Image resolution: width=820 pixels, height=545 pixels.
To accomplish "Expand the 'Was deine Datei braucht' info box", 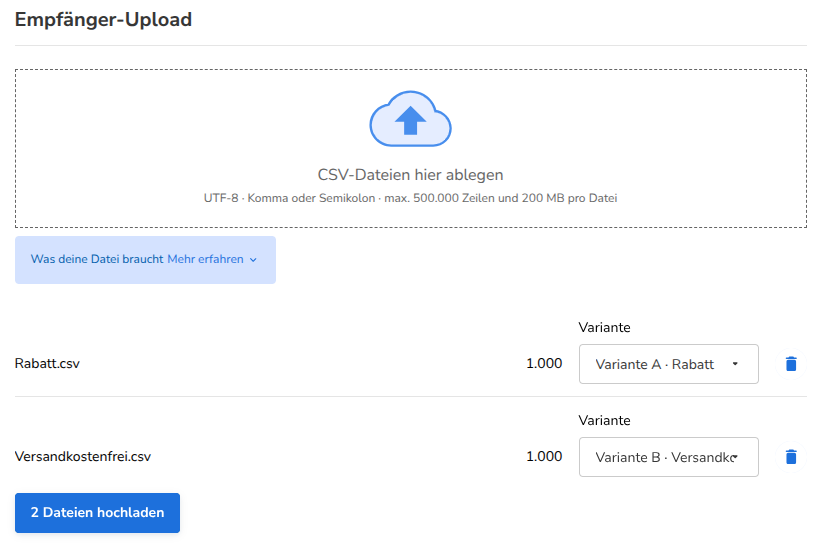I will (145, 259).
